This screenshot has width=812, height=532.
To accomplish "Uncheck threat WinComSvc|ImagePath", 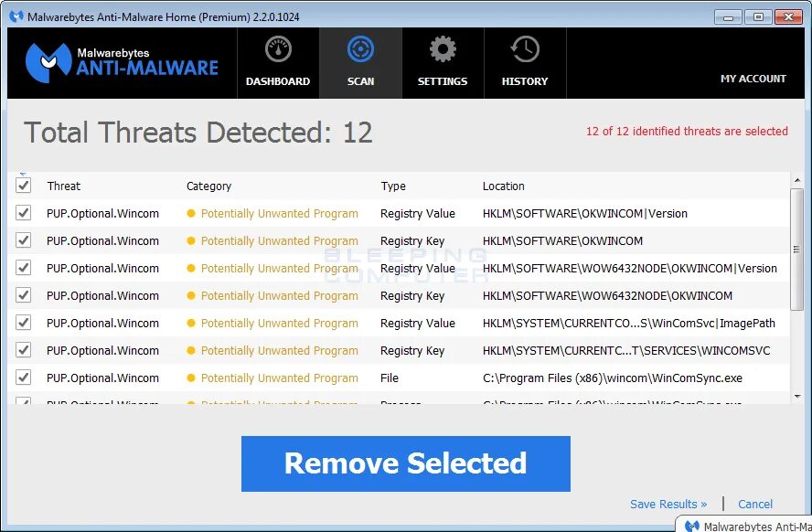I will pos(23,323).
